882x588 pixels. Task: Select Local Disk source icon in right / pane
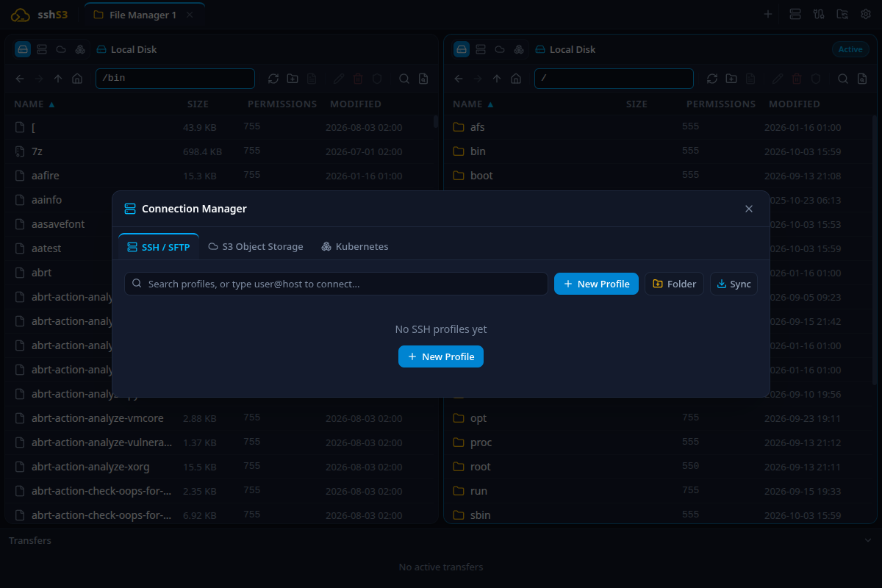[462, 49]
